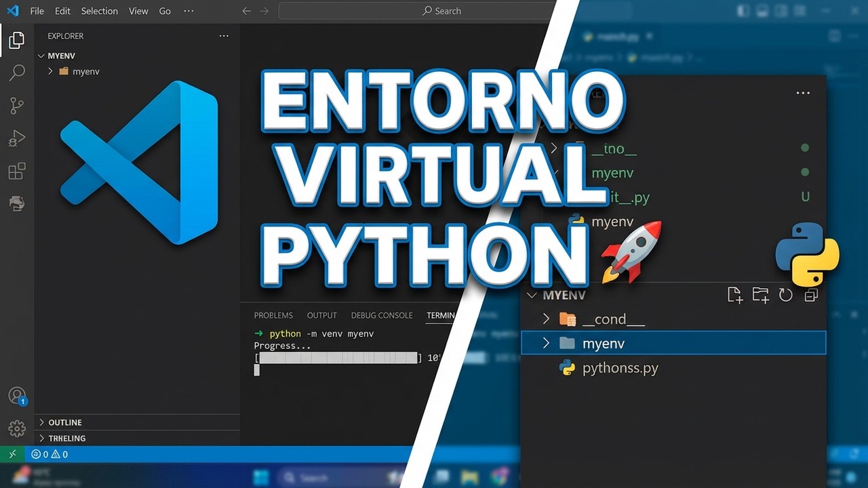Expand the OUTLINE section
This screenshot has width=868, height=488.
coord(42,422)
